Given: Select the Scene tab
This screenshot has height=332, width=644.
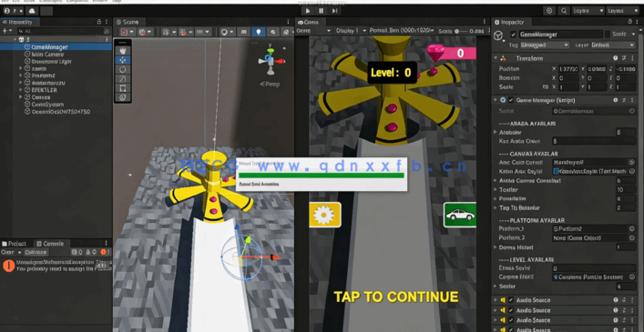Looking at the screenshot, I should (x=128, y=22).
